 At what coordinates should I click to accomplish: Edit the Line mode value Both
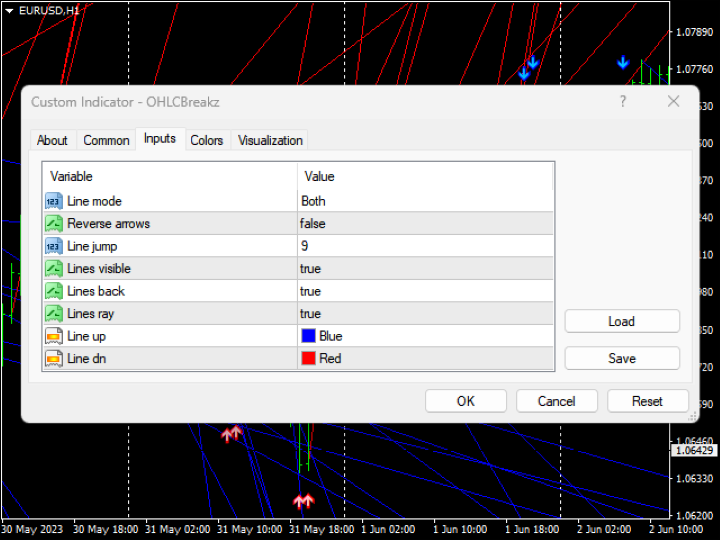coord(425,201)
